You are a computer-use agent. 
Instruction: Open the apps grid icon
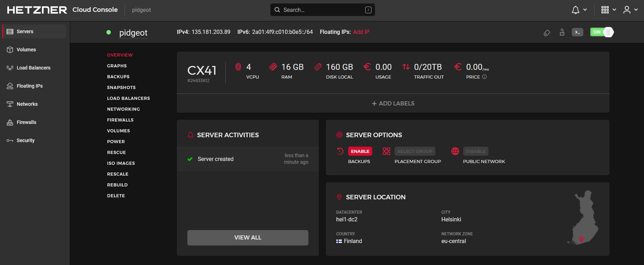(605, 10)
